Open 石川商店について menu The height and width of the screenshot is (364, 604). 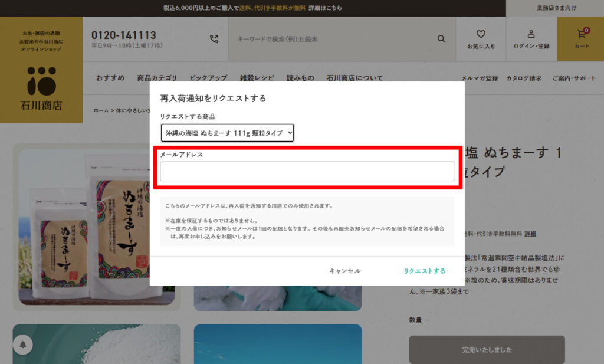pyautogui.click(x=354, y=78)
